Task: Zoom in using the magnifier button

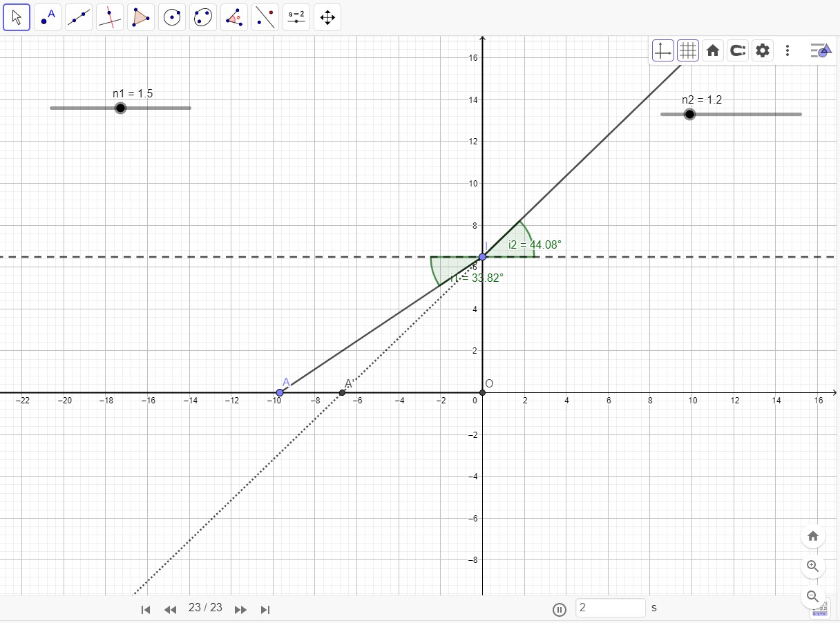Action: click(x=813, y=566)
